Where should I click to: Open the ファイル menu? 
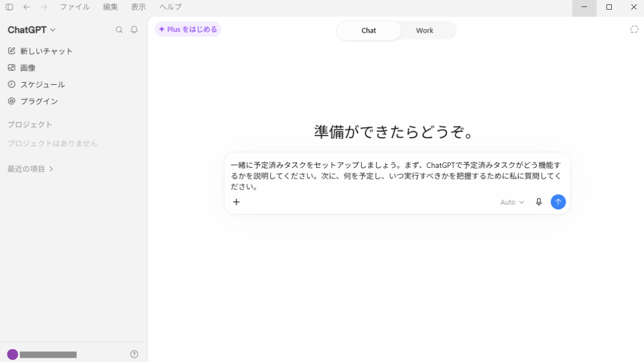point(75,7)
